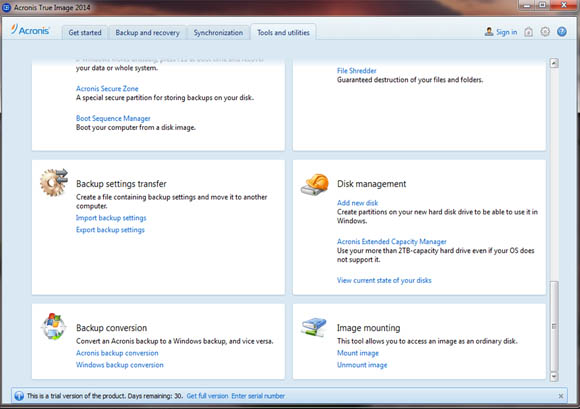This screenshot has height=409, width=580.
Task: Open Acronis Secure Zone
Action: click(x=107, y=89)
